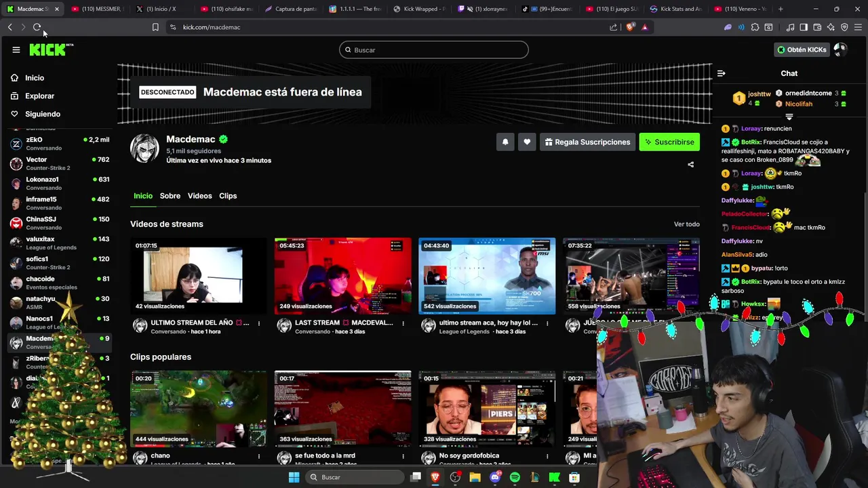Open File Explorer from the taskbar
868x488 pixels.
click(x=475, y=477)
